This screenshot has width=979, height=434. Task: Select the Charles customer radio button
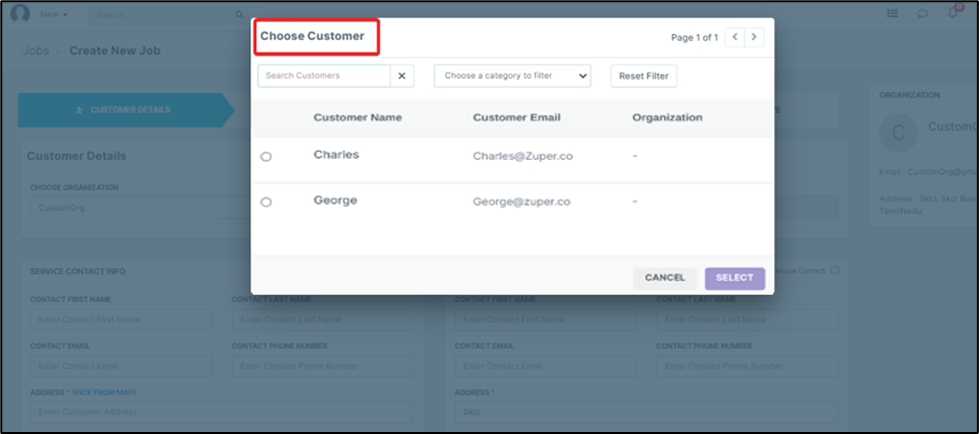pyautogui.click(x=266, y=157)
